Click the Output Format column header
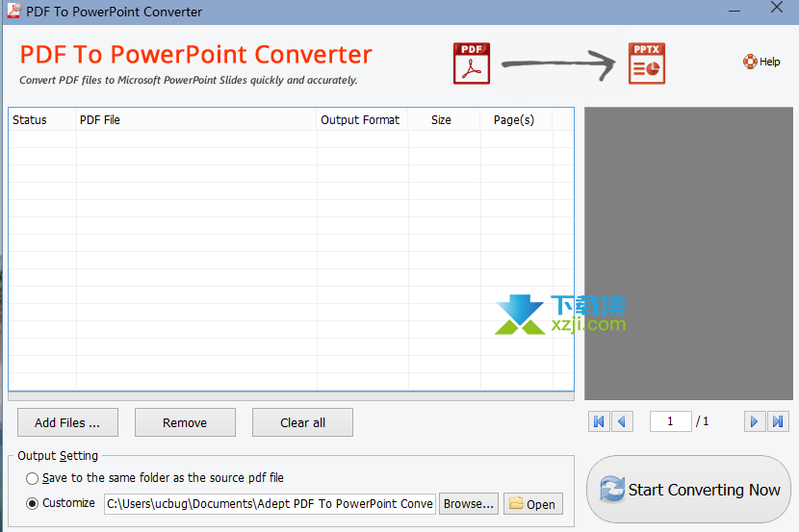This screenshot has width=799, height=532. [362, 119]
